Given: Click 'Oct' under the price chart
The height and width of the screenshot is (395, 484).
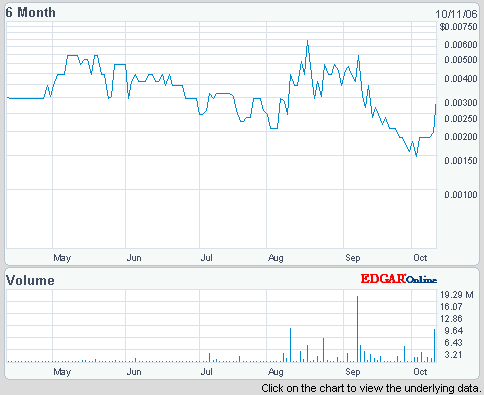Looking at the screenshot, I should pyautogui.click(x=420, y=258).
